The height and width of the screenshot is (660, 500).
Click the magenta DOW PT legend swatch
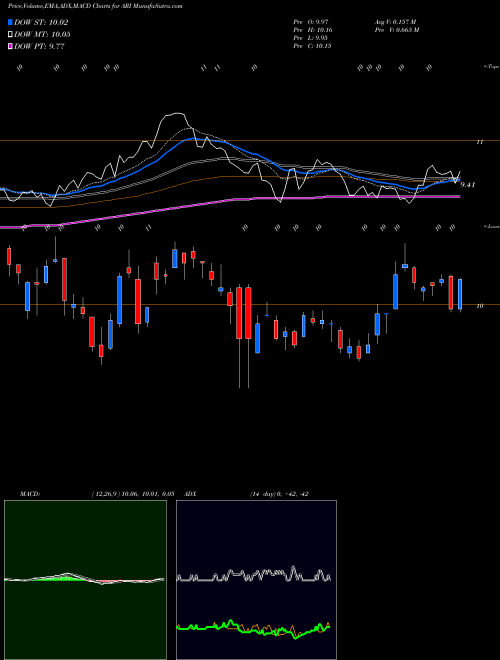(10, 47)
